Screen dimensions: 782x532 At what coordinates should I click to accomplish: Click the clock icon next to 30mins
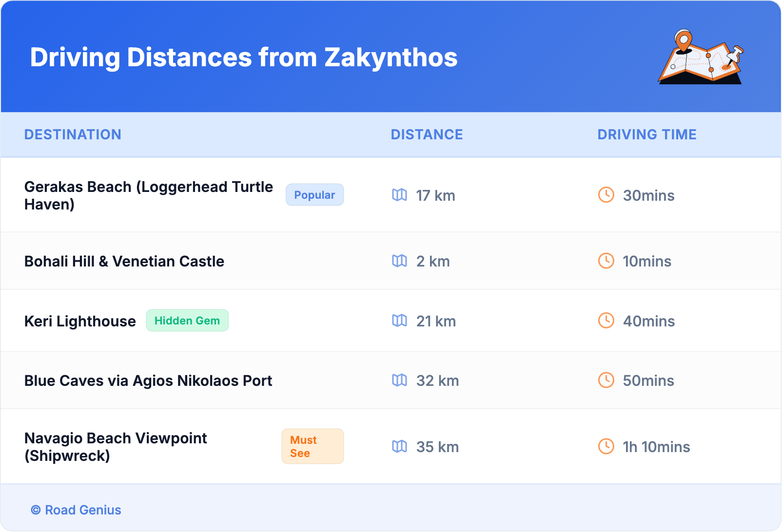pos(606,195)
